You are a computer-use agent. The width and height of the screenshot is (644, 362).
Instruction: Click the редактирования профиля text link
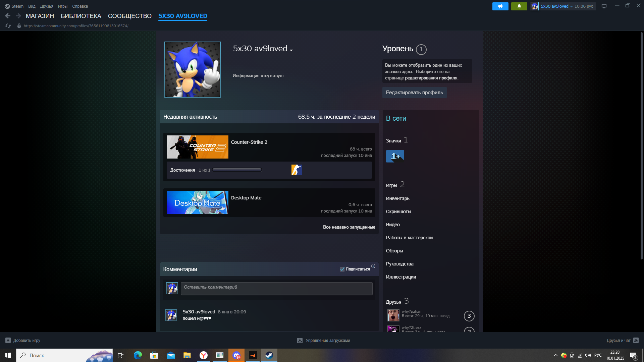click(x=431, y=78)
